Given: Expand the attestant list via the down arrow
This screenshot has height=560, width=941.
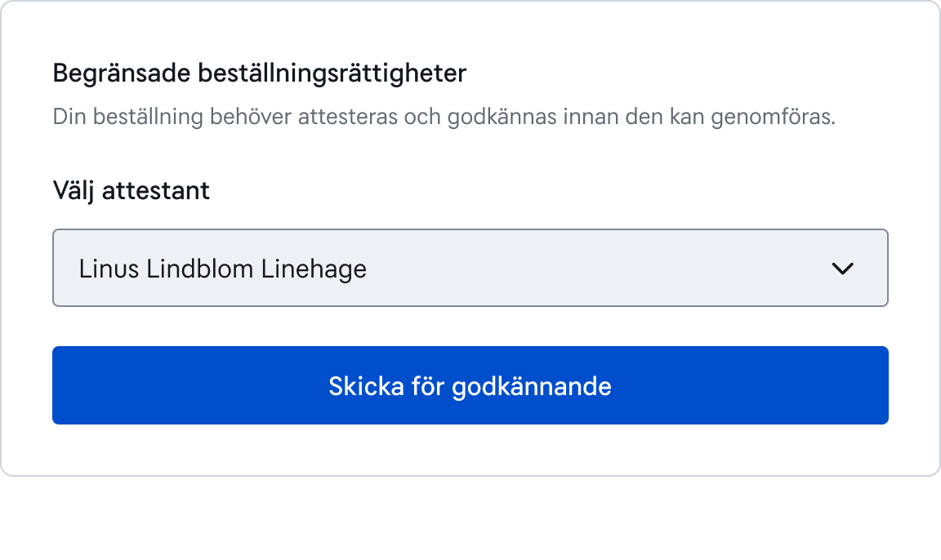Looking at the screenshot, I should click(x=843, y=269).
